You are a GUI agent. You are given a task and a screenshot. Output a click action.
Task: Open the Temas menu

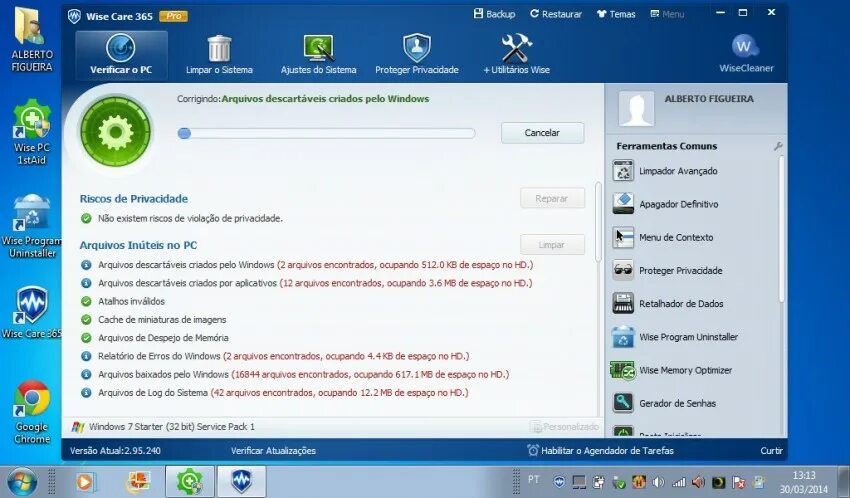pyautogui.click(x=616, y=14)
